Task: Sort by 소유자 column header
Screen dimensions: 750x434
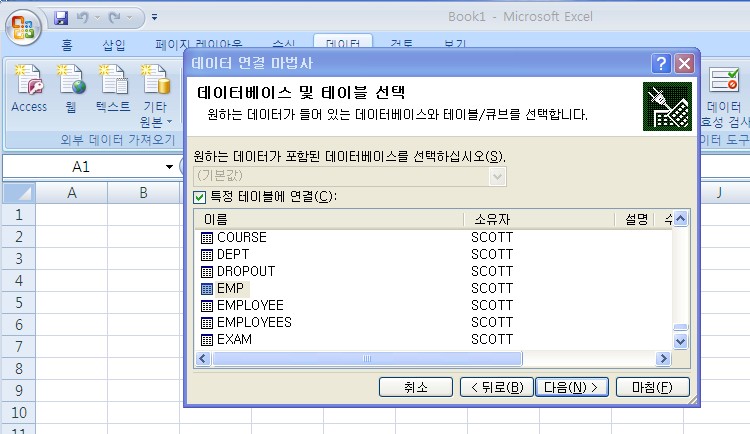Action: pyautogui.click(x=539, y=219)
